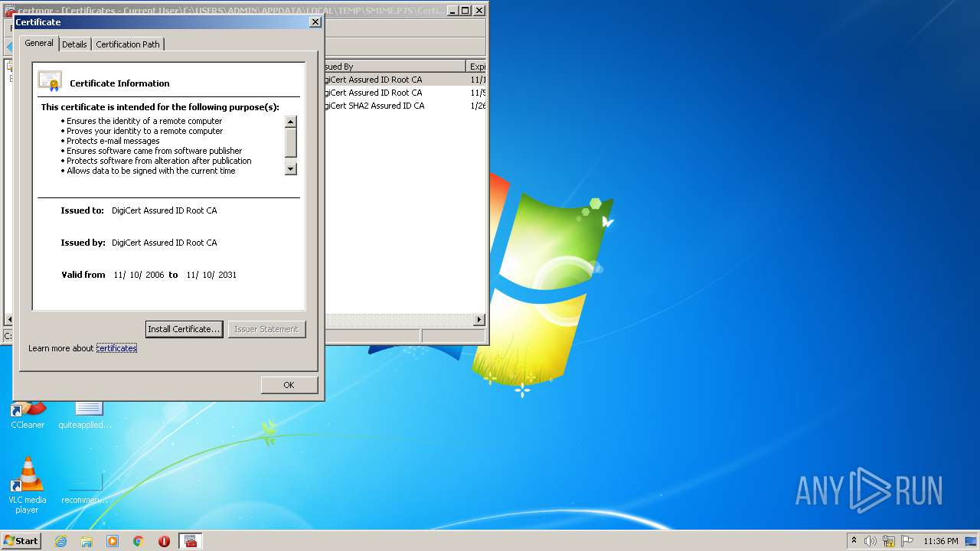This screenshot has height=551, width=980.
Task: Launch Google Chrome from the taskbar
Action: pyautogui.click(x=139, y=541)
